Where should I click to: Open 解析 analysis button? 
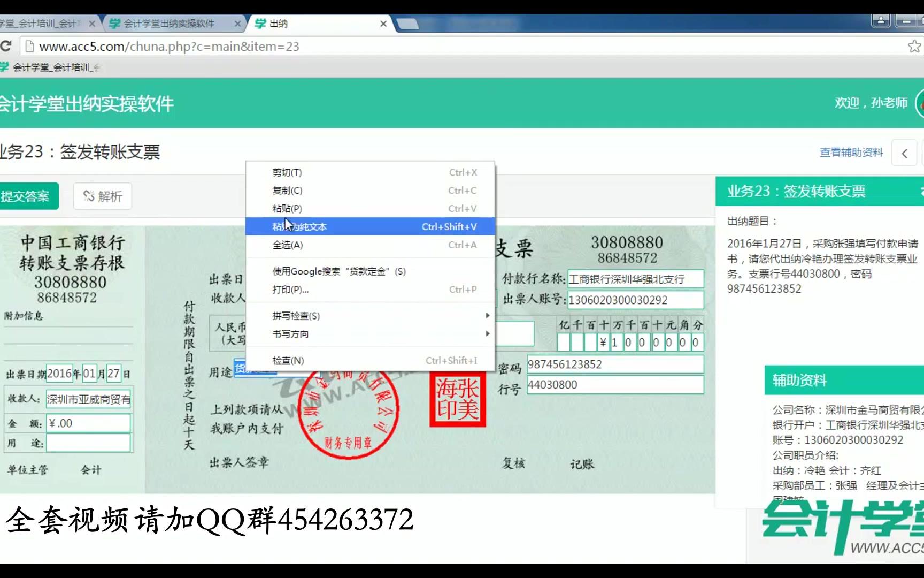[x=103, y=196]
